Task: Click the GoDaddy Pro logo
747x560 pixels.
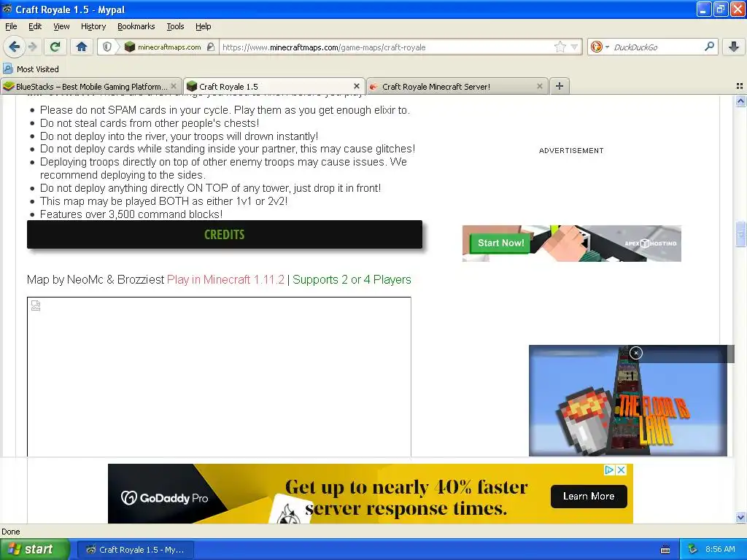Action: [164, 498]
